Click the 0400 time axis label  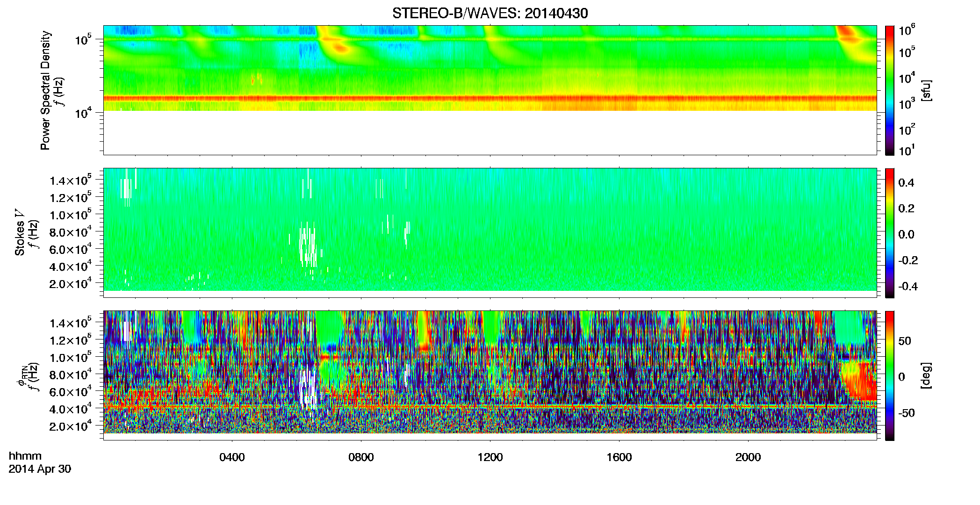tap(232, 457)
